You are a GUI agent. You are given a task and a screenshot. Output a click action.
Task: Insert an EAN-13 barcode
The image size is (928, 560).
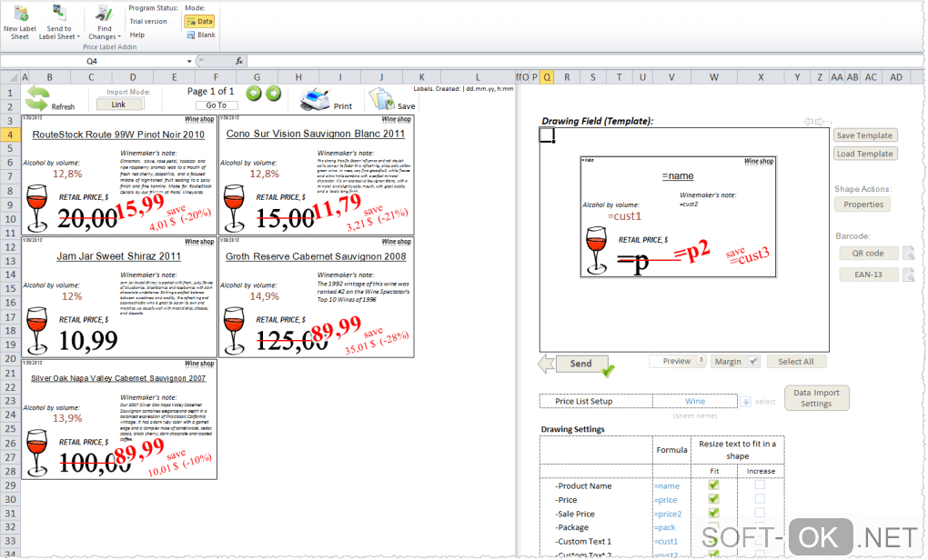pos(868,275)
